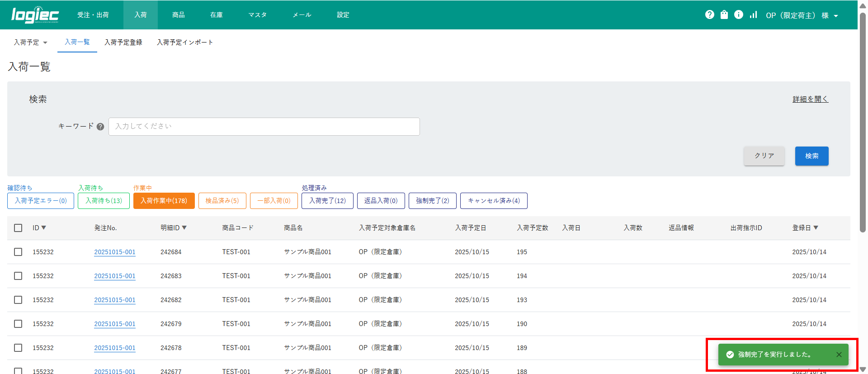This screenshot has width=868, height=374.
Task: Click the information icon in top bar
Action: click(738, 15)
